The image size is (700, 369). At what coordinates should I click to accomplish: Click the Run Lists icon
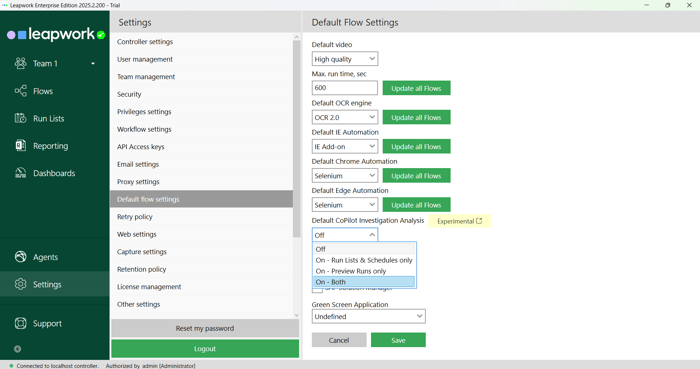coord(21,118)
